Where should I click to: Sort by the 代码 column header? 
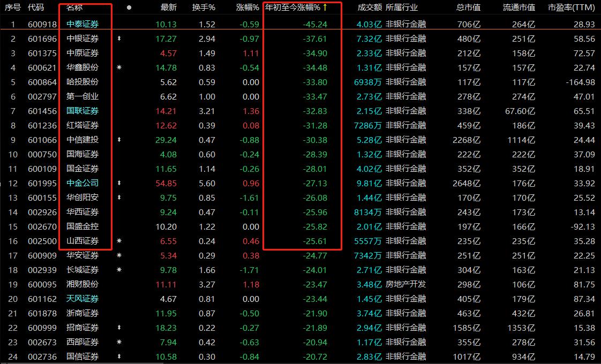click(36, 7)
